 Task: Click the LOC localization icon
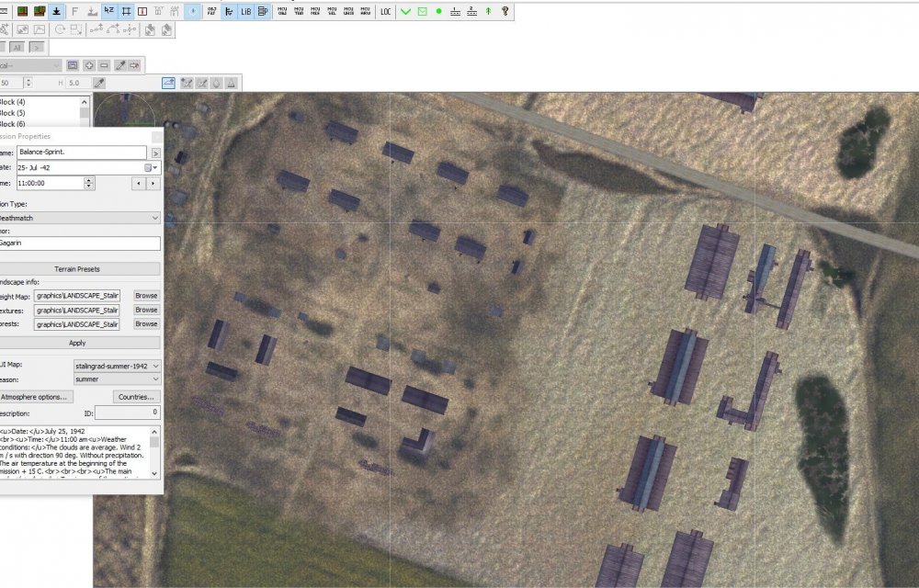[x=386, y=11]
